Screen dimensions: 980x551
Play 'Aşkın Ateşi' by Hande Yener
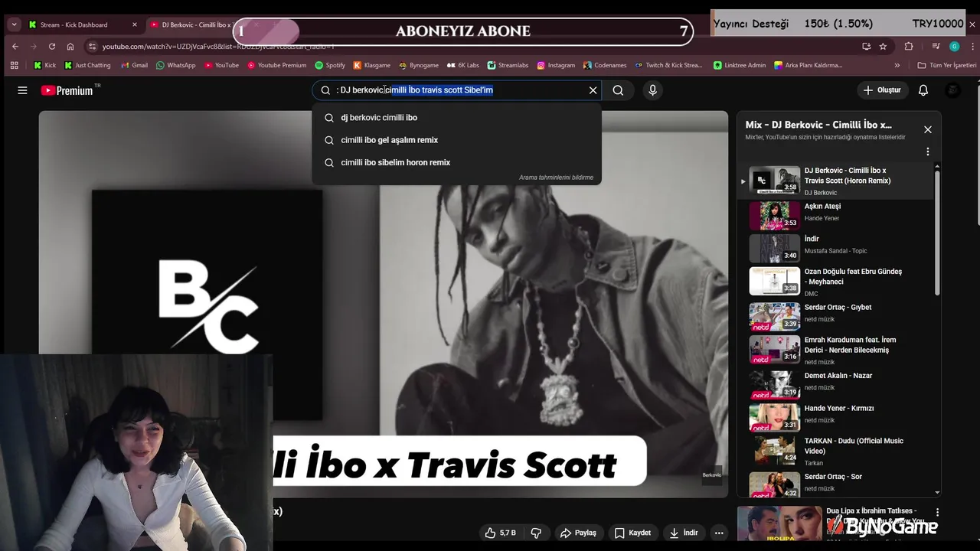[835, 215]
